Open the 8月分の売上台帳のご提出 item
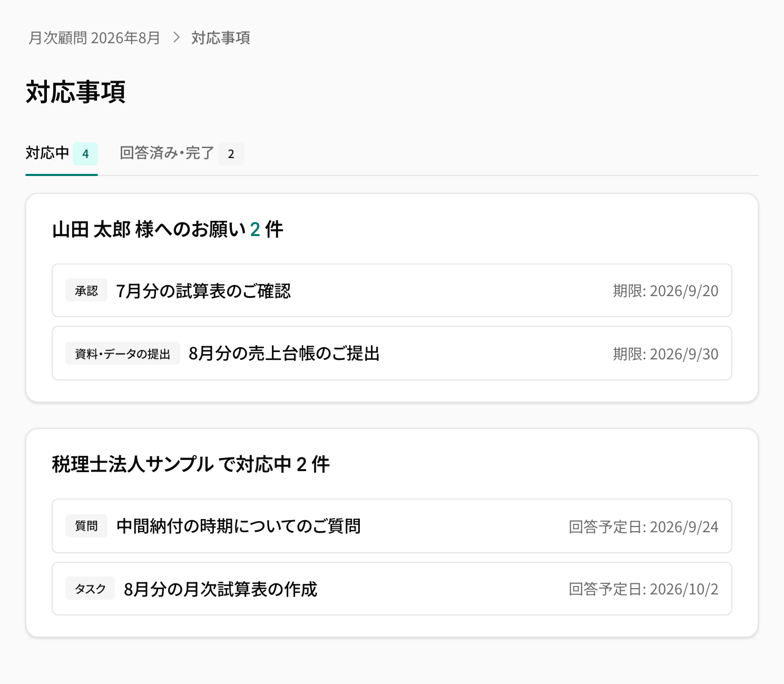 coord(392,353)
